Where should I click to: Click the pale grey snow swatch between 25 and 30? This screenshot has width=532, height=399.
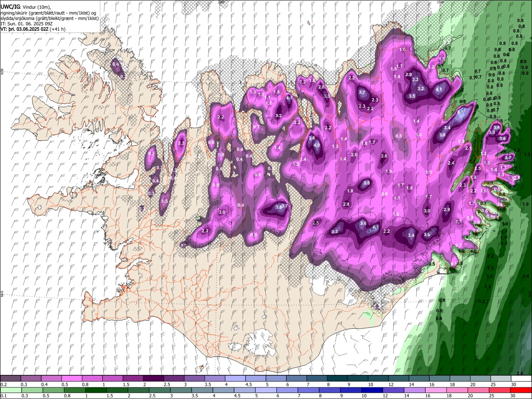500,379
